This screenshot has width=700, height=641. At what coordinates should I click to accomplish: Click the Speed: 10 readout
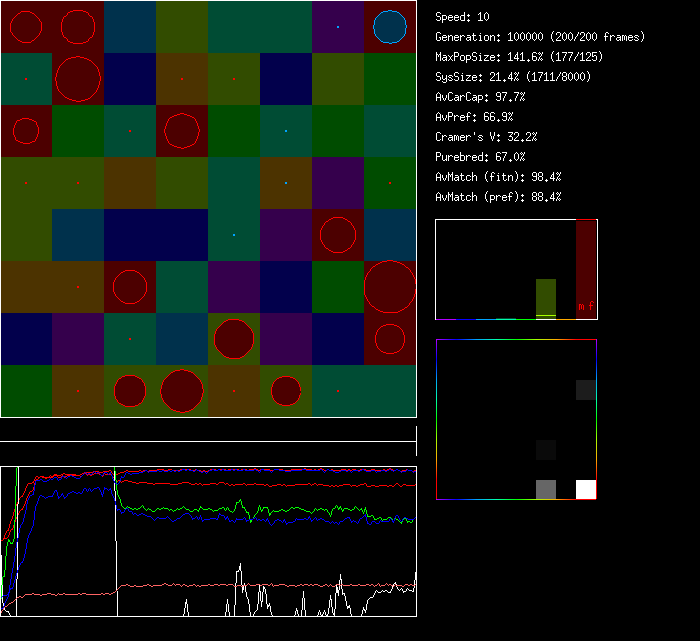click(463, 17)
